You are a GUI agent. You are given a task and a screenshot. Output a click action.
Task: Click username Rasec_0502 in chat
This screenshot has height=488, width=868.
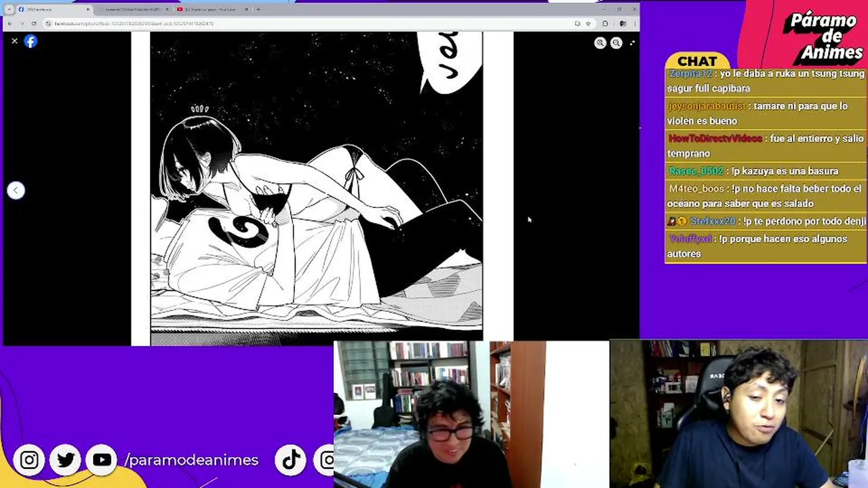[696, 171]
